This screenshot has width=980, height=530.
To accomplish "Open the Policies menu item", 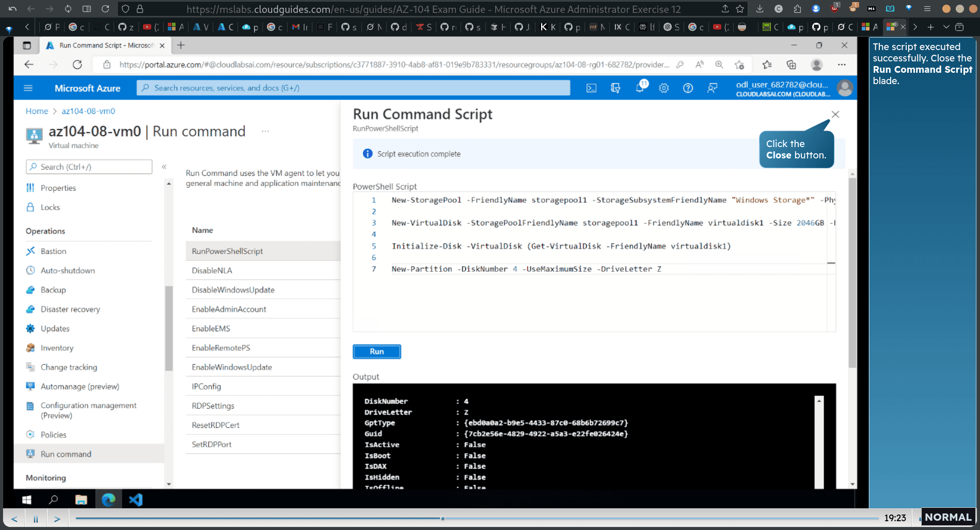I will click(x=53, y=435).
